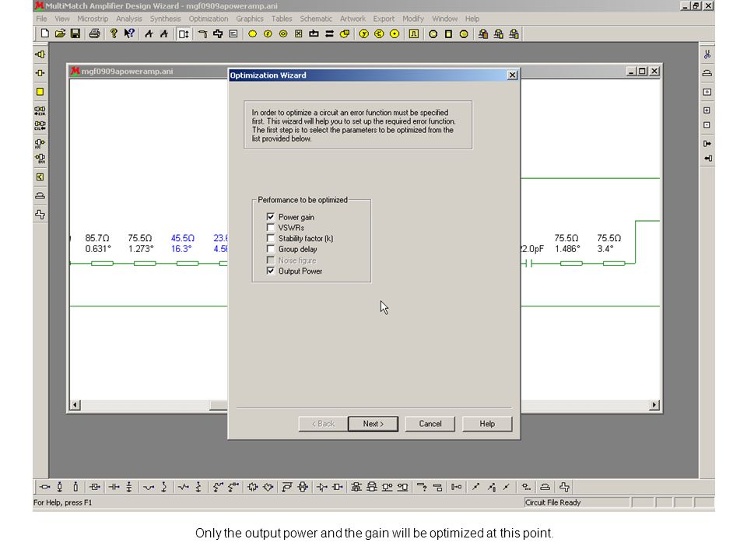Click the series capacitor icon in bottom toolbar
747x560 pixels.
[x=114, y=487]
